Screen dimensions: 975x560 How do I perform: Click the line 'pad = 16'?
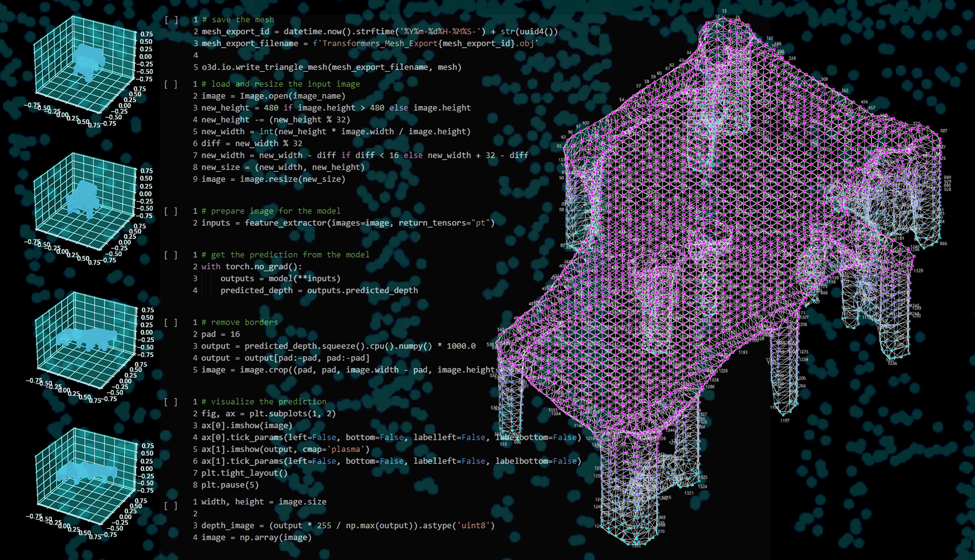tap(220, 334)
